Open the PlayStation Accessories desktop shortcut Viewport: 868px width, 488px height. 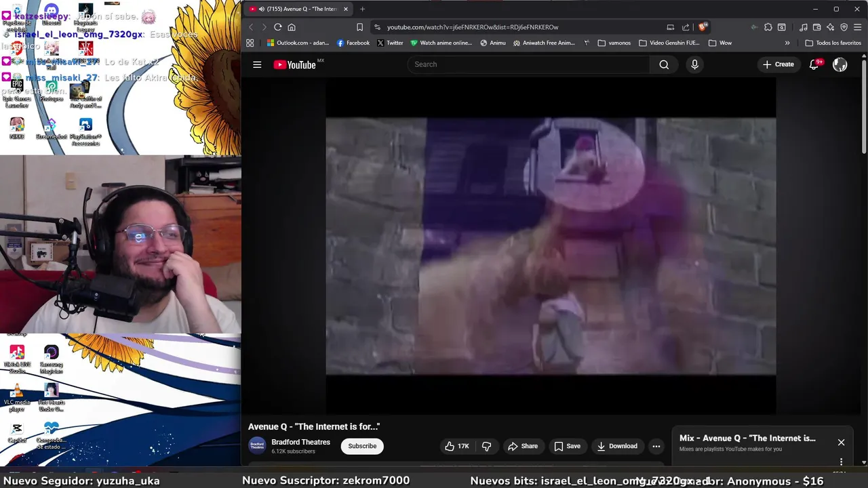tap(85, 132)
